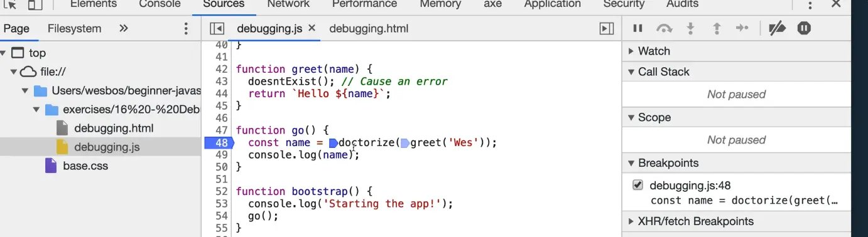The width and height of the screenshot is (868, 237).
Task: Collapse the exercises/16 folder
Action: (37, 110)
